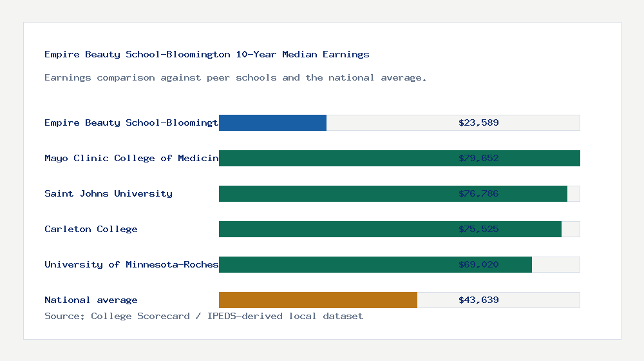Click the $69,020 value label

pos(478,264)
